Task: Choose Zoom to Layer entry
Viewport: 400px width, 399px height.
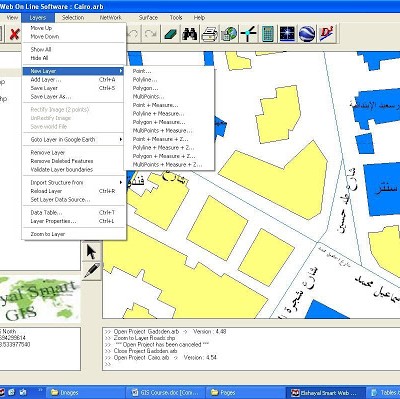Action: pos(74,234)
